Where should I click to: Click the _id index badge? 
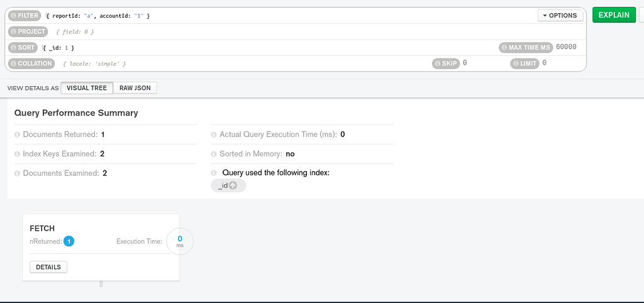coord(228,185)
